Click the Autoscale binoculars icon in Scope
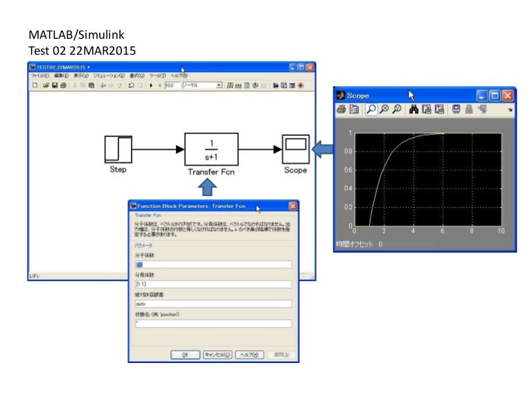This screenshot has height=399, width=532. [414, 109]
